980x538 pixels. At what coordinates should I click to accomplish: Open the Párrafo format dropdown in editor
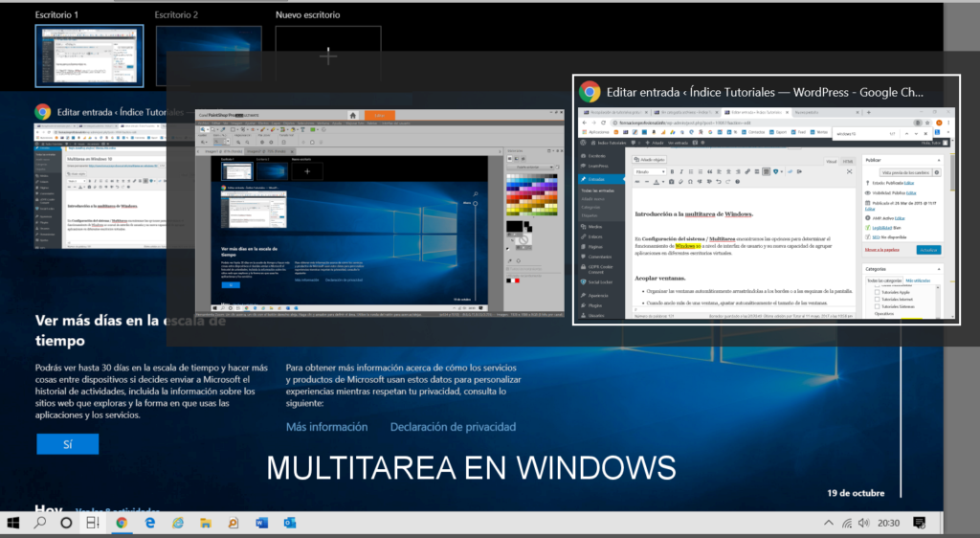[x=650, y=172]
